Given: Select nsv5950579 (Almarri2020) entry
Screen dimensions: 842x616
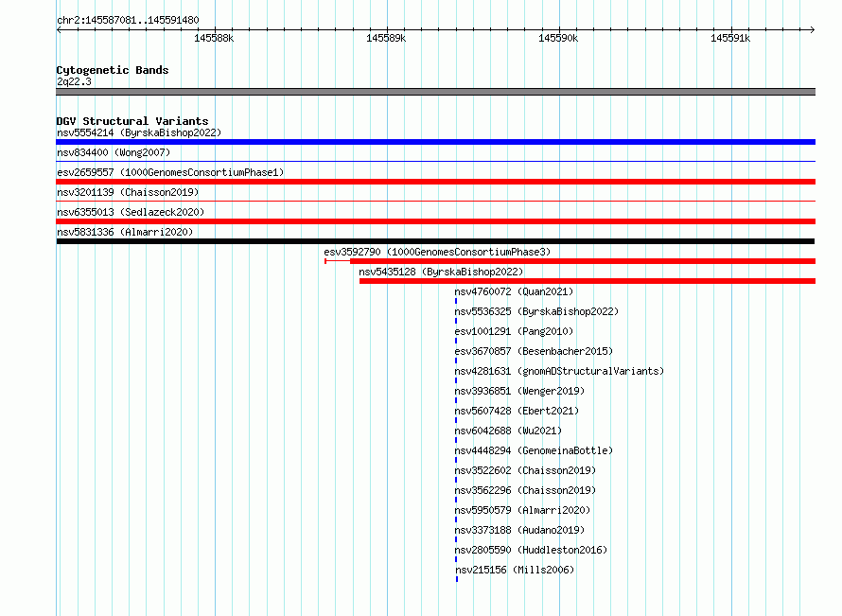Looking at the screenshot, I should click(x=522, y=510).
